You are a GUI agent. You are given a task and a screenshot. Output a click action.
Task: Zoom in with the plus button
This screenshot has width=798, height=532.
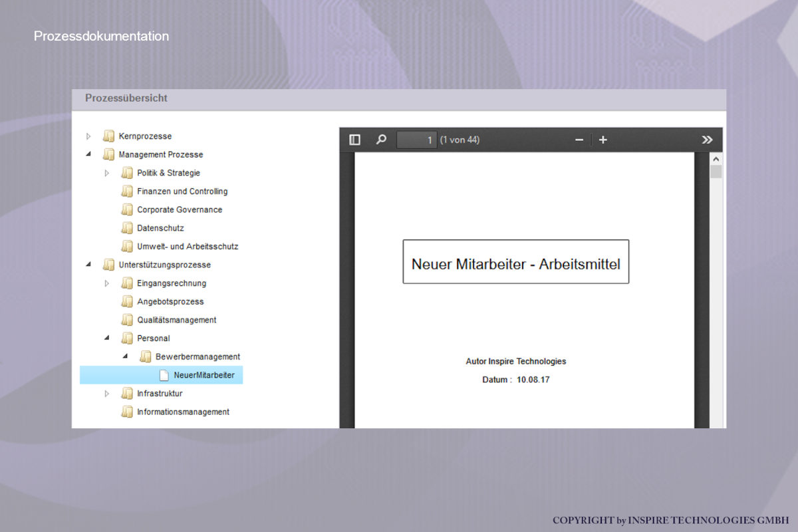pyautogui.click(x=603, y=140)
